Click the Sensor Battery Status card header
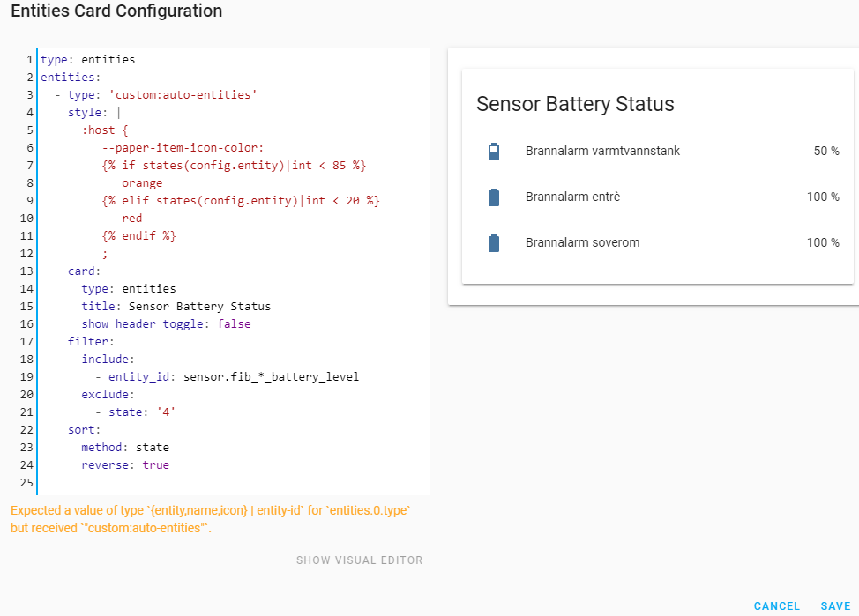This screenshot has width=859, height=616. pyautogui.click(x=575, y=104)
